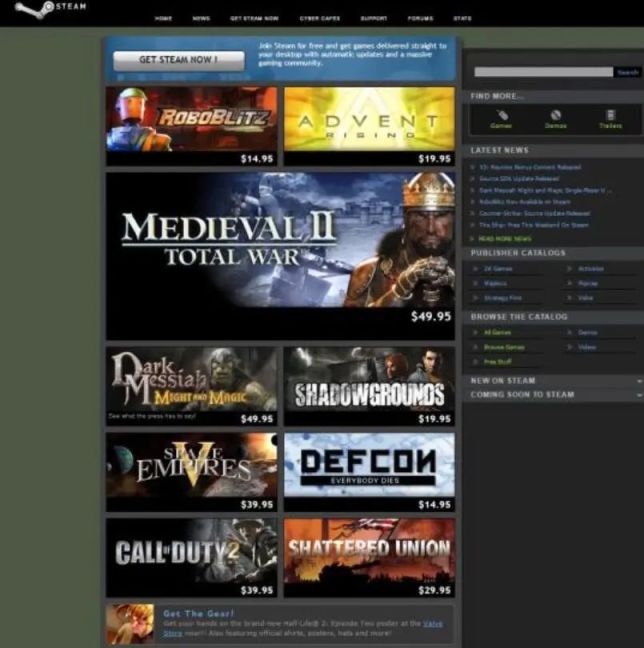Open the Cyber Cafes navigation item

[x=320, y=19]
